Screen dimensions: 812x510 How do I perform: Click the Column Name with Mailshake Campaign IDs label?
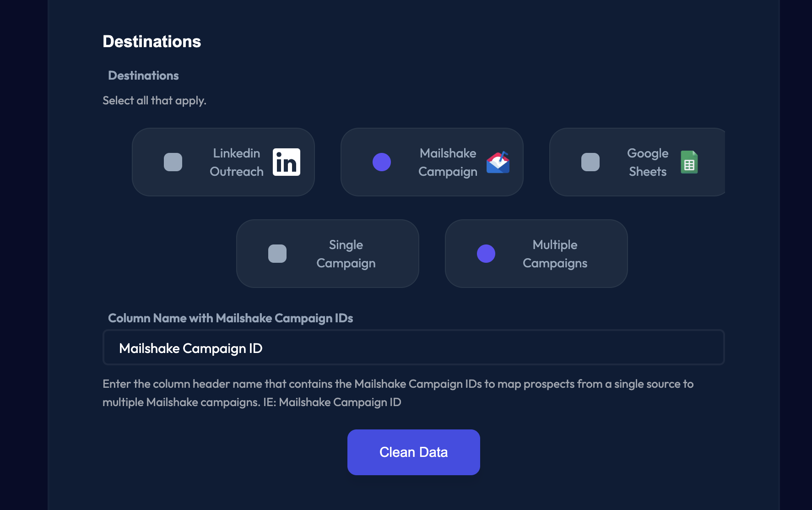click(230, 318)
